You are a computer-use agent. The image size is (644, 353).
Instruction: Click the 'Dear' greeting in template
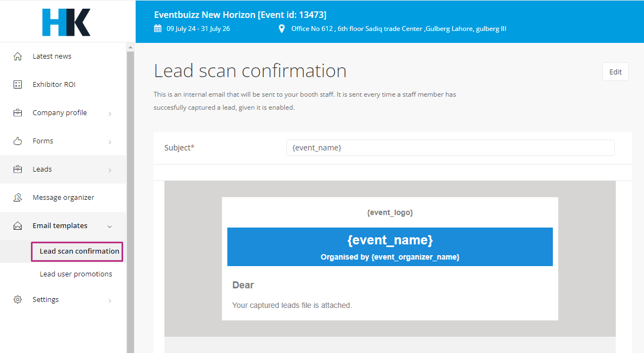(243, 285)
